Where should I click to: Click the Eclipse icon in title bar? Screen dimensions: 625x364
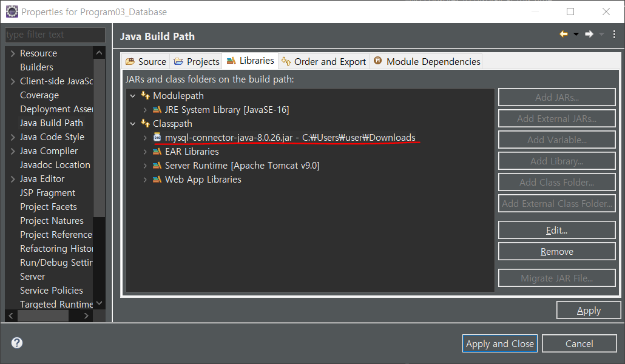pos(12,12)
